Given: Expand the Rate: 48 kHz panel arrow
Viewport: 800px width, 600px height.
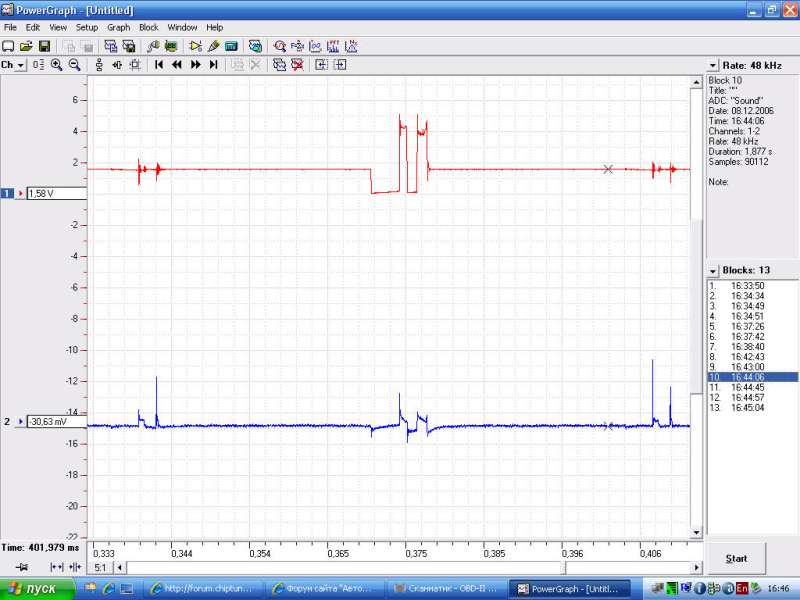Looking at the screenshot, I should pyautogui.click(x=712, y=66).
